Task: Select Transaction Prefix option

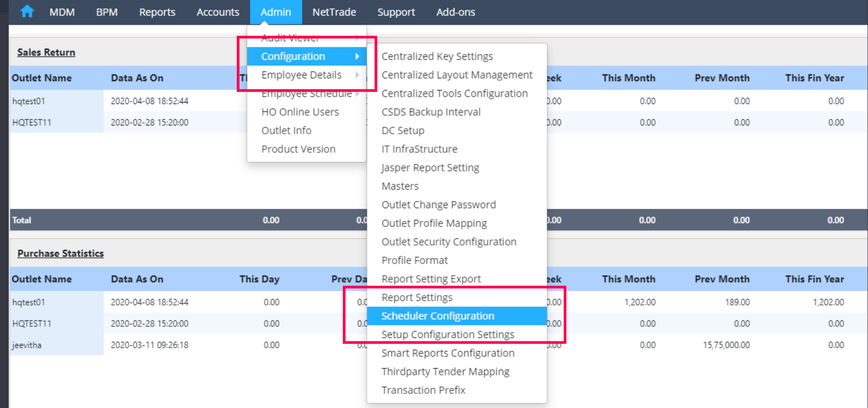Action: pos(423,390)
